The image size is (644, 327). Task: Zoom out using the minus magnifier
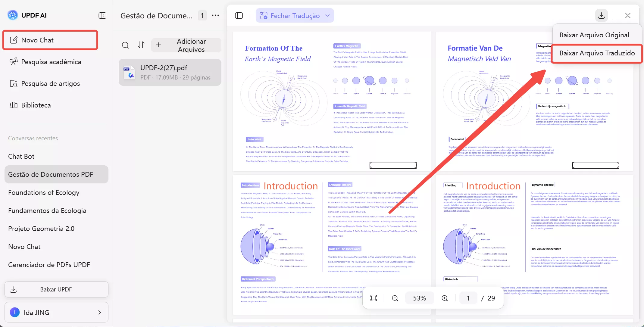(x=395, y=298)
